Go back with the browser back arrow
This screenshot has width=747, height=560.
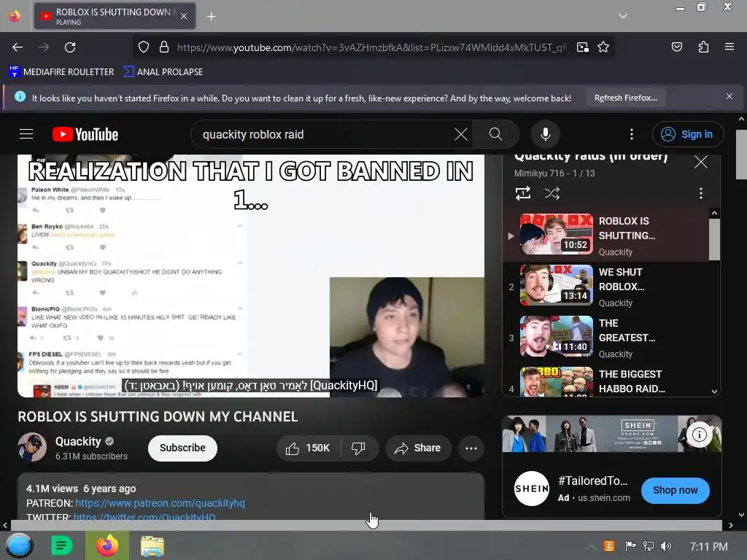pyautogui.click(x=18, y=47)
